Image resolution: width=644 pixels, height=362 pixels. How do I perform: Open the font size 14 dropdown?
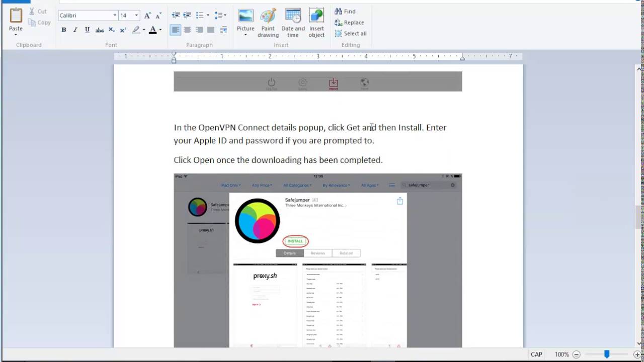click(136, 16)
